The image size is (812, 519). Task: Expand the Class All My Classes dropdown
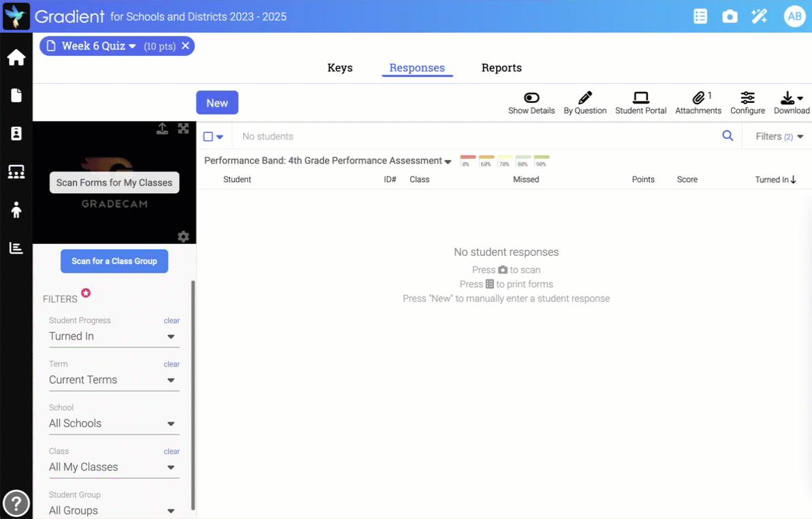[114, 467]
